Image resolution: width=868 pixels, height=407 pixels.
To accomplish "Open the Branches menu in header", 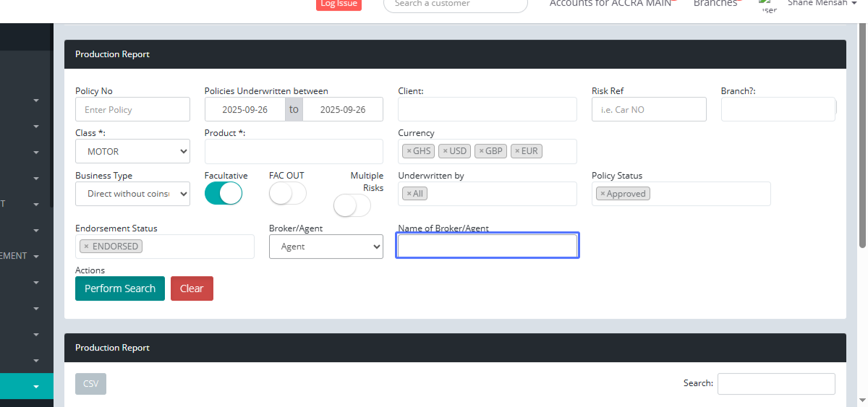I will click(x=716, y=4).
